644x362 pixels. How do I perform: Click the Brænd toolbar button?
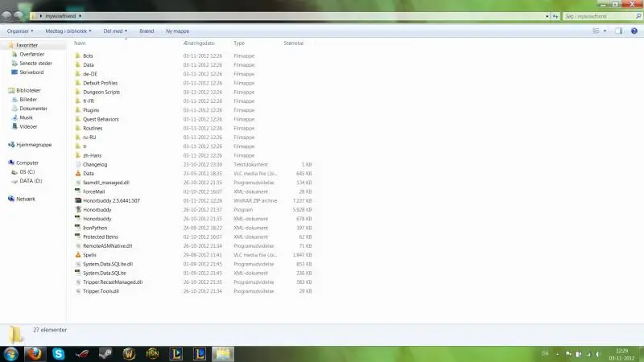[147, 31]
